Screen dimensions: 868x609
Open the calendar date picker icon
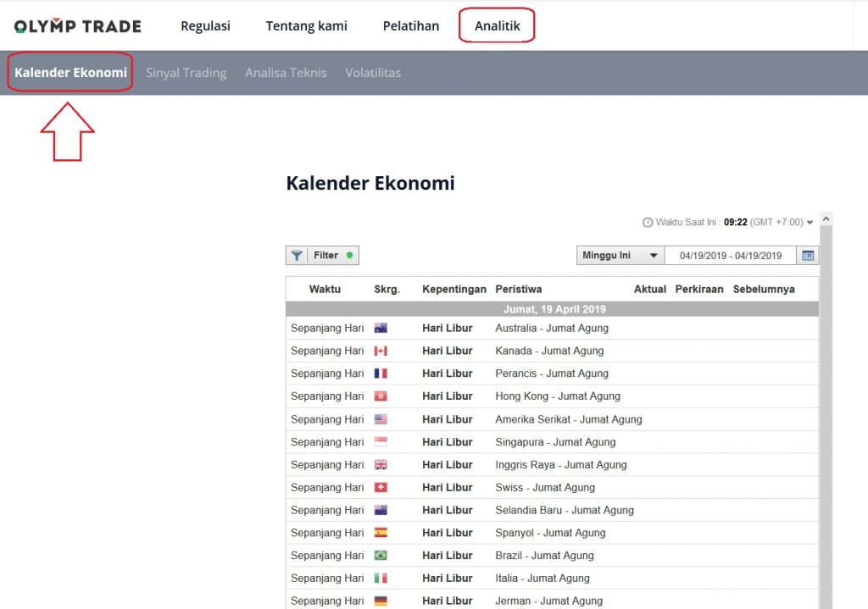[x=808, y=256]
